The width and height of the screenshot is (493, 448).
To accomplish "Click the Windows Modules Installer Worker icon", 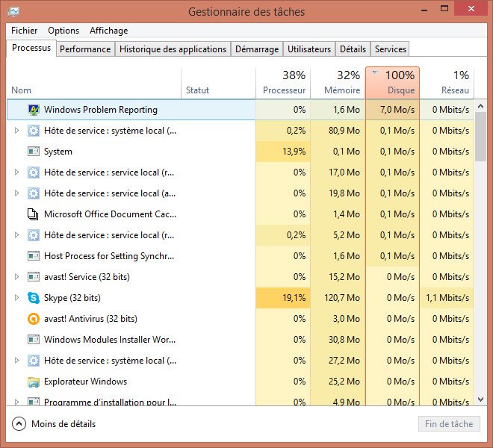I will point(34,340).
